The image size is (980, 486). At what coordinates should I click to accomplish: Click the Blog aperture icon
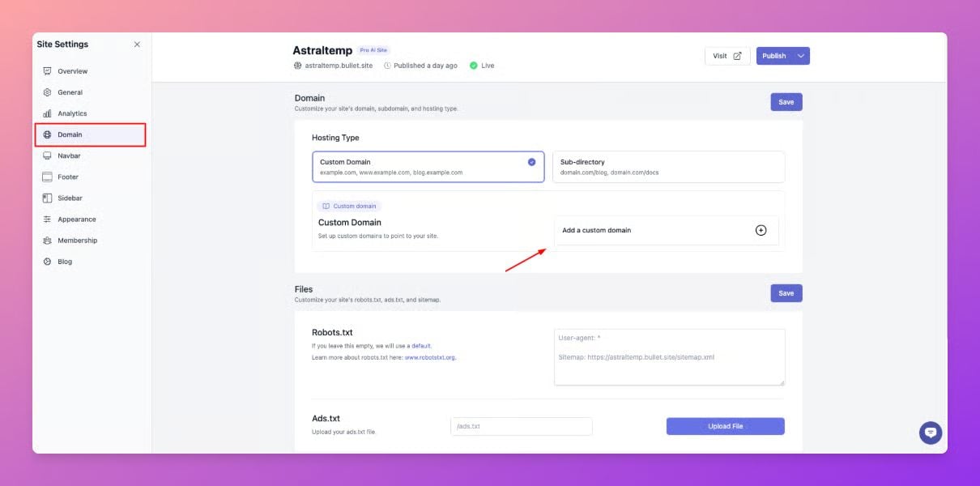coord(47,262)
